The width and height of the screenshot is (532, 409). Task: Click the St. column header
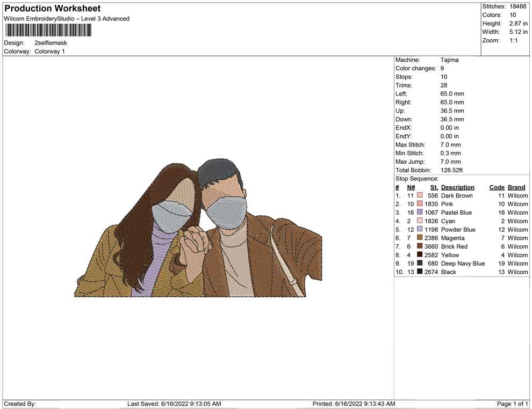point(434,187)
